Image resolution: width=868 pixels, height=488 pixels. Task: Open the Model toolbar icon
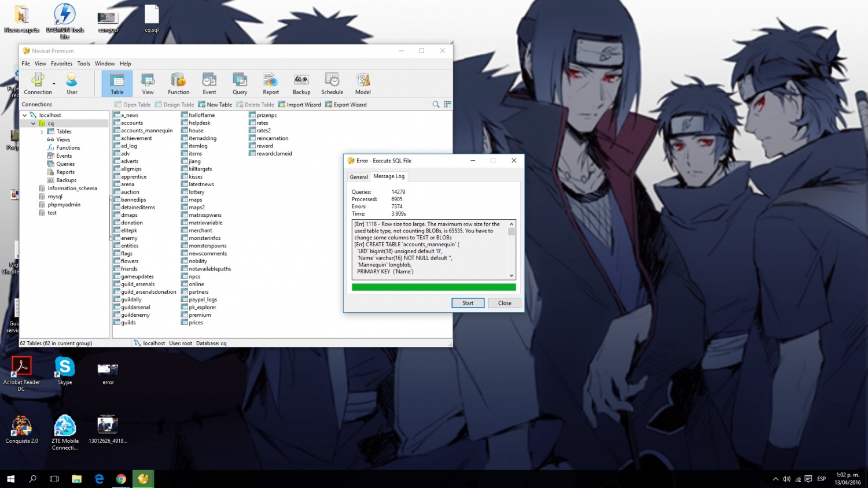coord(363,84)
